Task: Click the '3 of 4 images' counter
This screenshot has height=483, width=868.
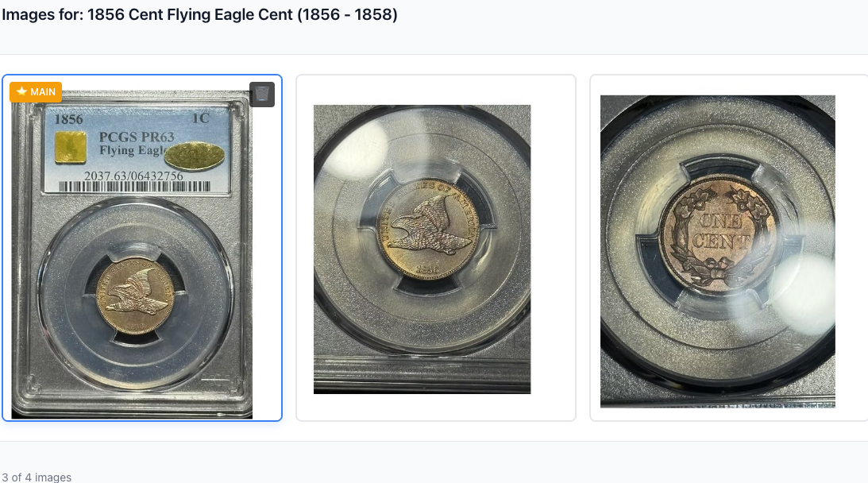Action: [37, 477]
